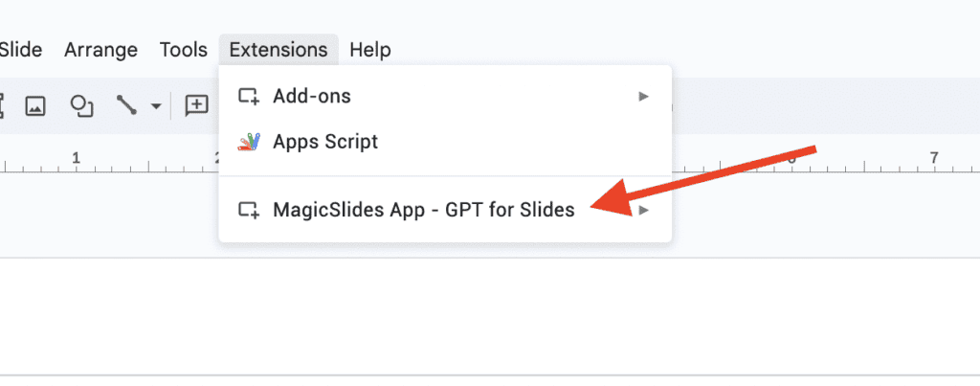
Task: Click the icon beside MagicSlides App entry
Action: [x=249, y=210]
